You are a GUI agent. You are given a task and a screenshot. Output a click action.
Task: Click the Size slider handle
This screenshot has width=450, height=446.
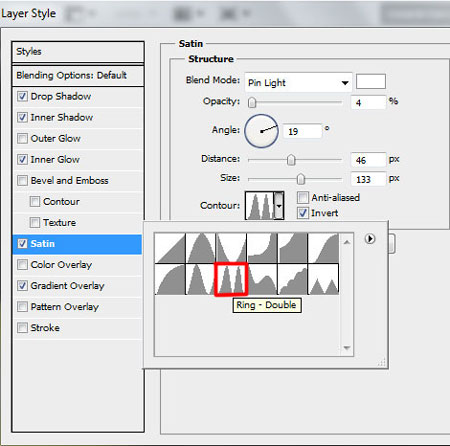pyautogui.click(x=301, y=179)
